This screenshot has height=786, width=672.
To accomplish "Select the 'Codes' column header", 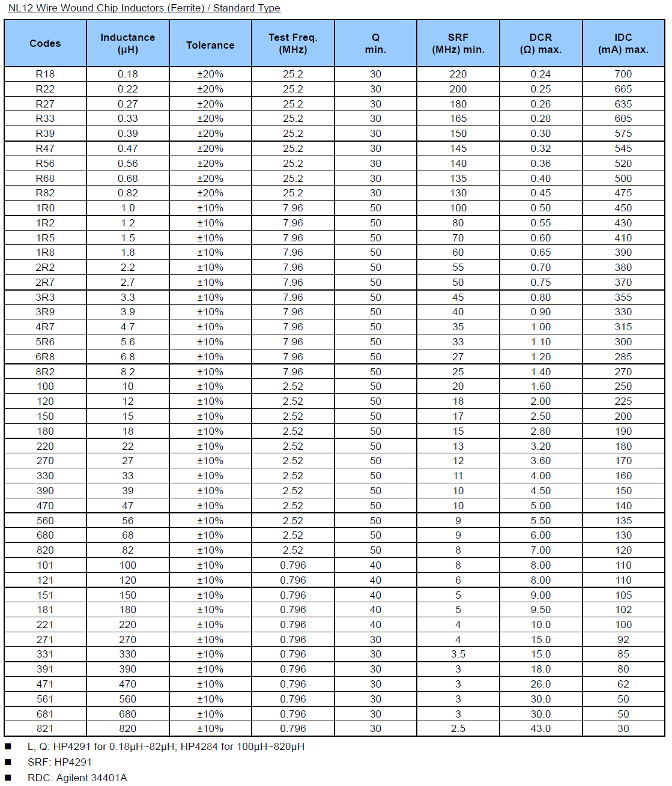I will coord(45,43).
